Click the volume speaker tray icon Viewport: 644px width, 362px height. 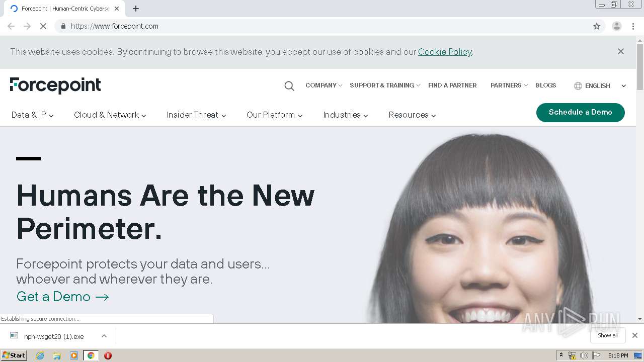click(584, 355)
